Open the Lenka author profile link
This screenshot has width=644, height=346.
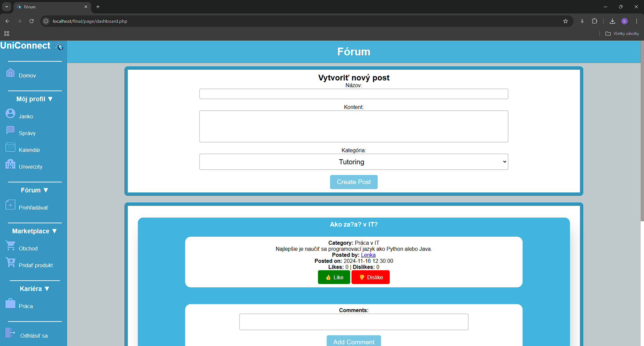point(368,255)
